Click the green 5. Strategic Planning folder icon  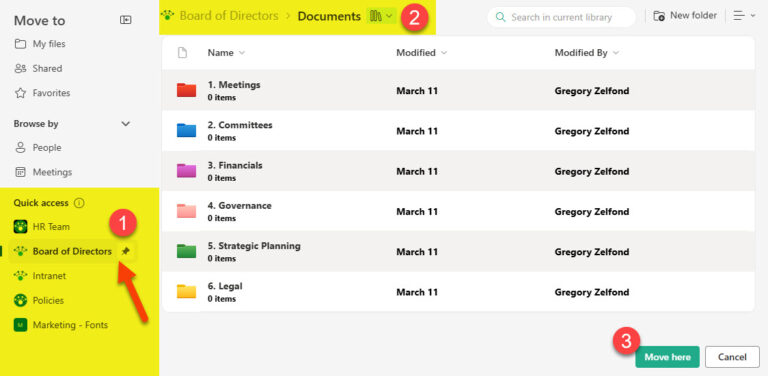186,251
